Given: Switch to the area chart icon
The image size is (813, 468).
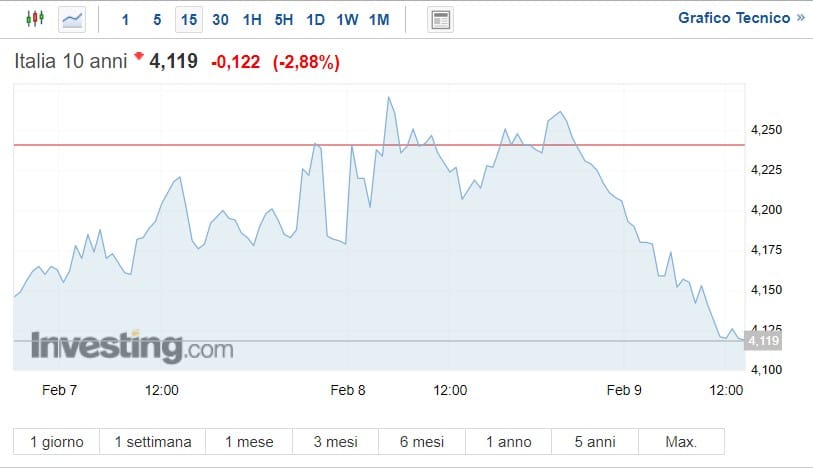Looking at the screenshot, I should point(72,19).
